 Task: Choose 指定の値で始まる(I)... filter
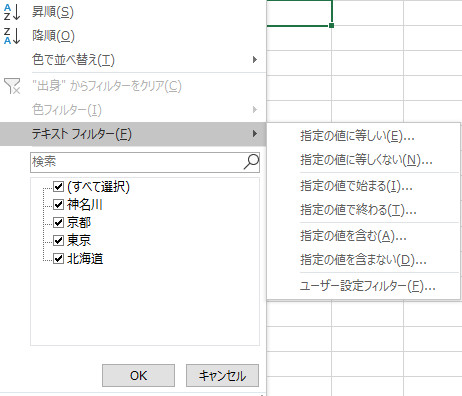[x=363, y=186]
